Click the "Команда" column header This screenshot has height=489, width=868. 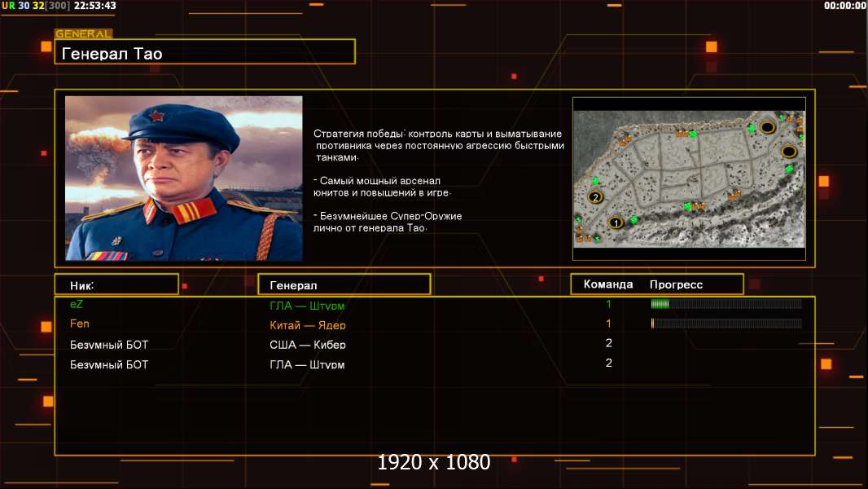607,284
